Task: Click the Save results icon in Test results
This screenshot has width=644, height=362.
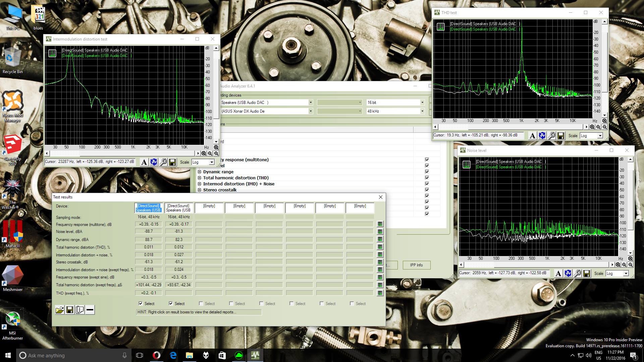Action: (69, 309)
